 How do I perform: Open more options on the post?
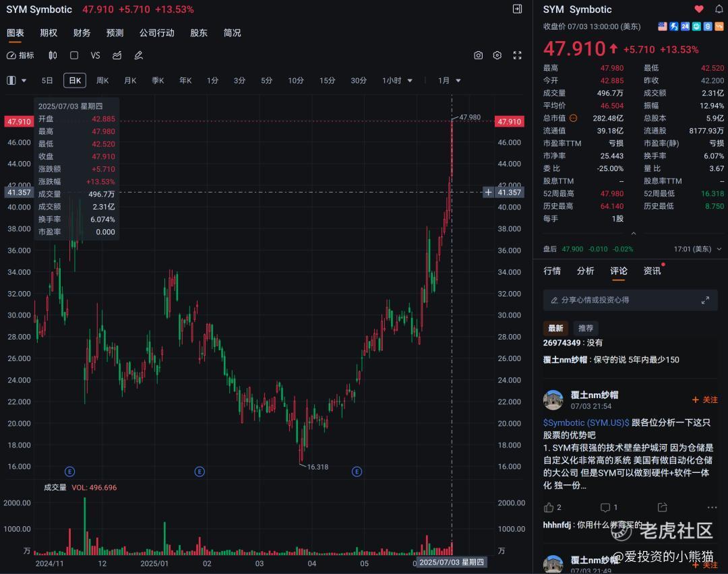[712, 507]
